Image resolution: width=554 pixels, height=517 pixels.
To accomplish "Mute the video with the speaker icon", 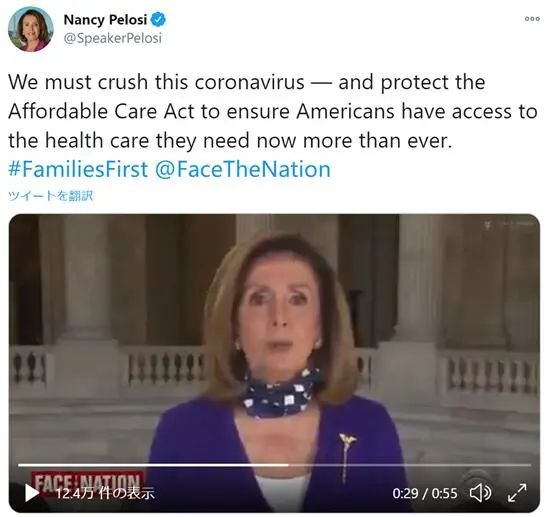I will point(480,493).
